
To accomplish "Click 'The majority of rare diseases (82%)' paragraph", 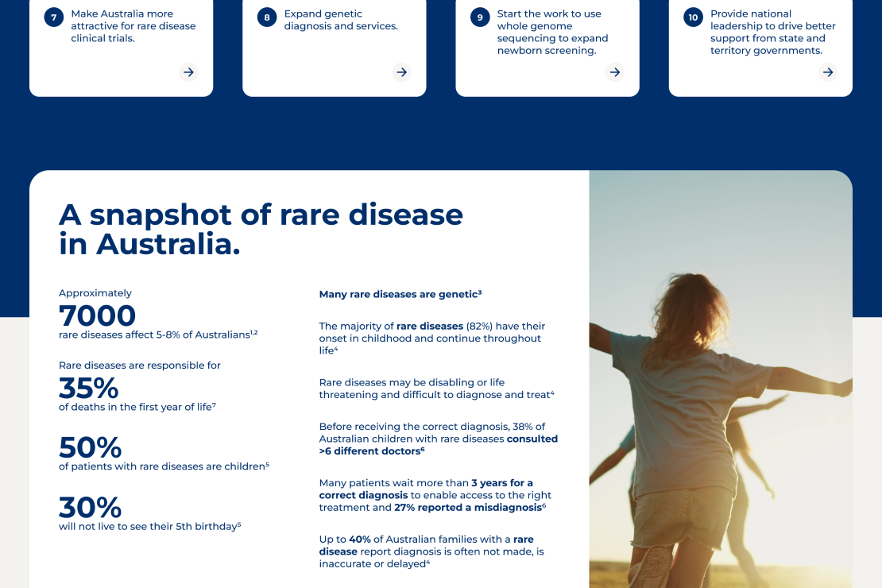I will (x=432, y=338).
